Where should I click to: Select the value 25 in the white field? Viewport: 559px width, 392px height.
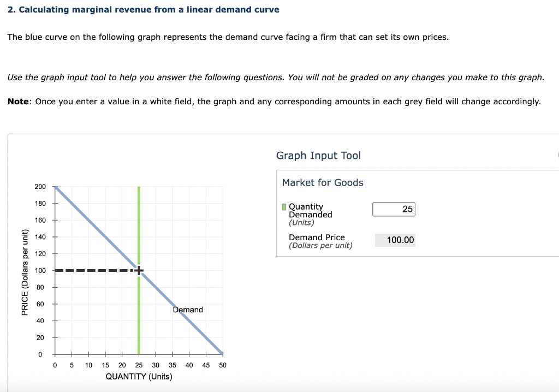click(407, 209)
